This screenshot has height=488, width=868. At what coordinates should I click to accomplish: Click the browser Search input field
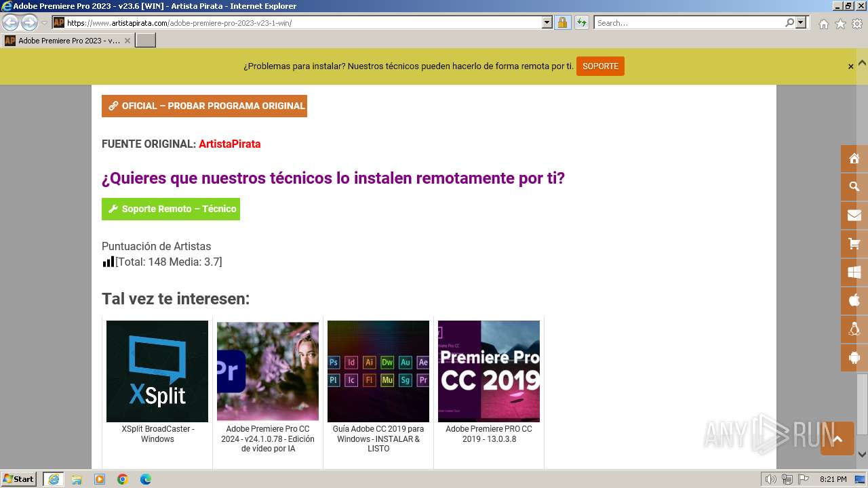tap(689, 22)
